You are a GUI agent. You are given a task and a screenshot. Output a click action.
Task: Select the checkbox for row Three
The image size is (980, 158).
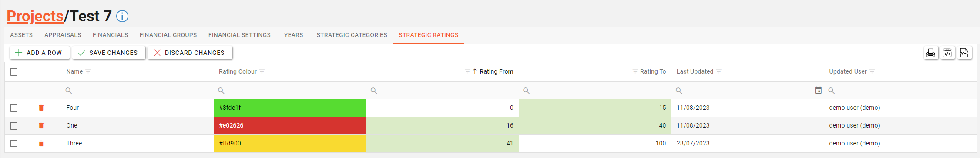[x=14, y=143]
